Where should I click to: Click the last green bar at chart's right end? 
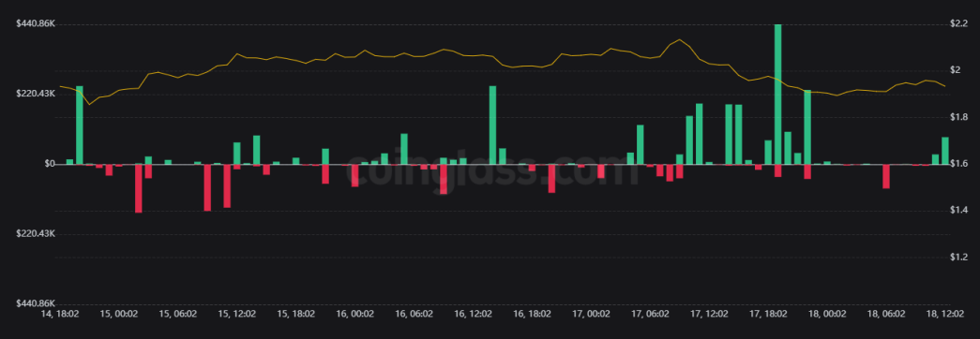click(945, 151)
